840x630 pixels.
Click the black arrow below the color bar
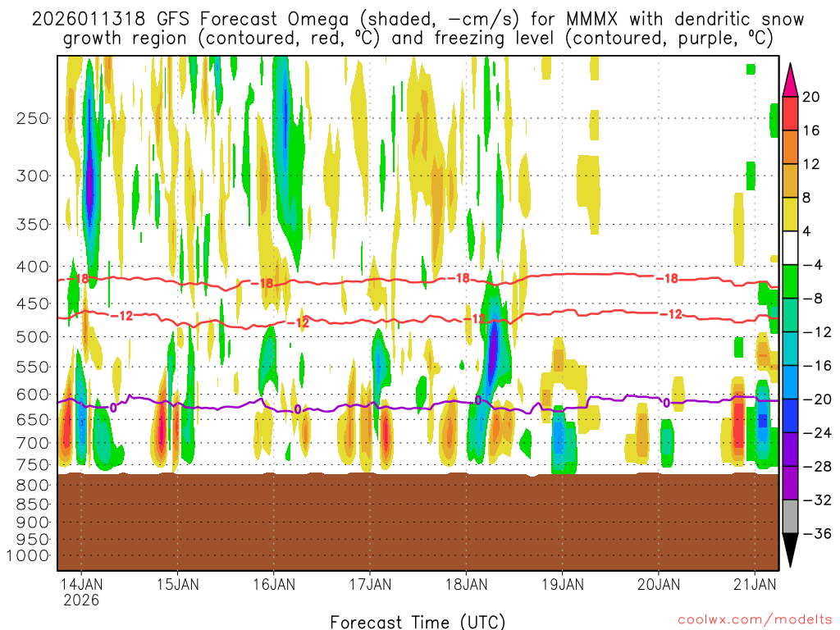coord(791,550)
